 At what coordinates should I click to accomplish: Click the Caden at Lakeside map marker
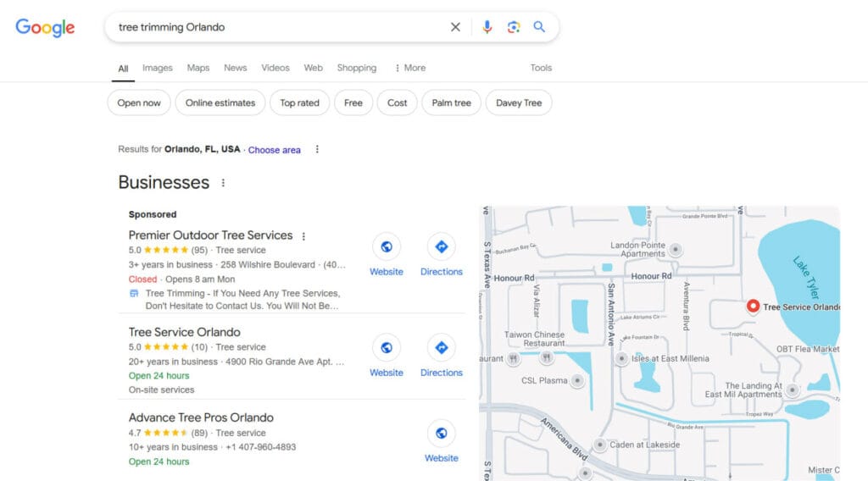click(600, 445)
